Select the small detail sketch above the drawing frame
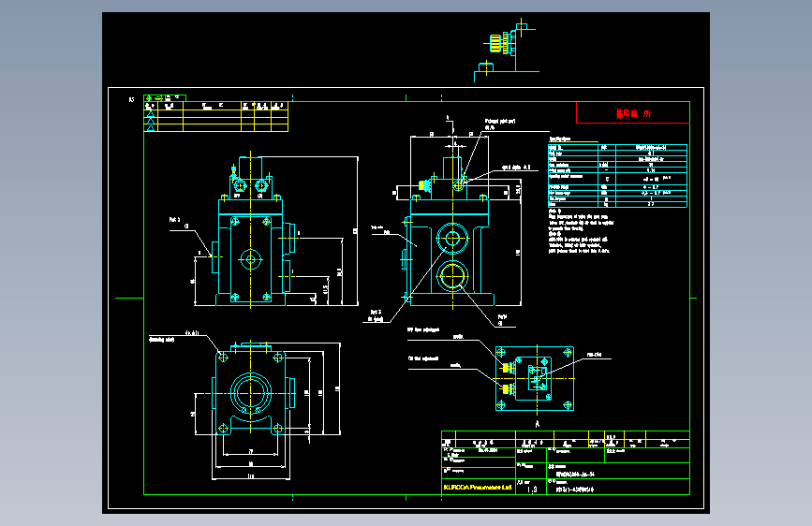Image resolution: width=812 pixels, height=526 pixels. [507, 51]
